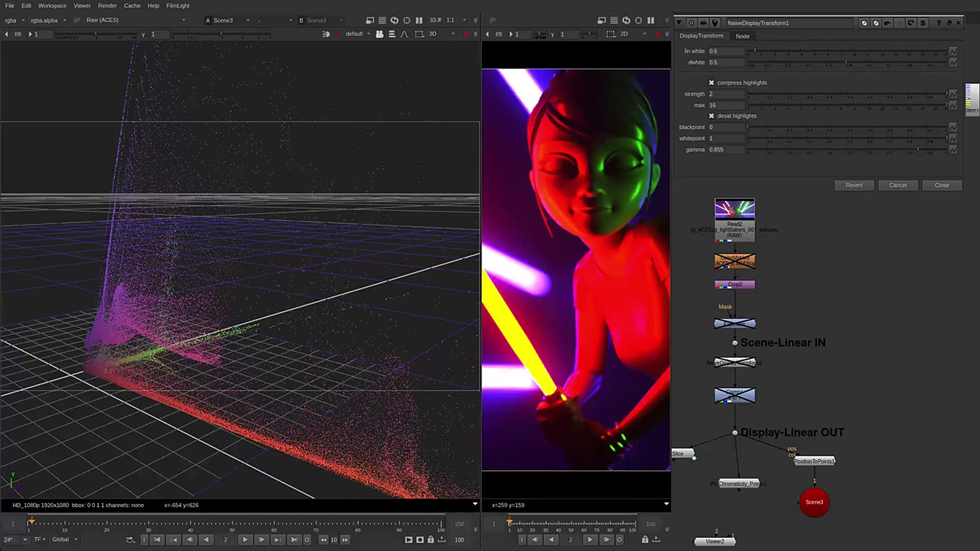Image resolution: width=980 pixels, height=551 pixels.
Task: Toggle the 3D camera lock icon
Action: click(x=380, y=34)
